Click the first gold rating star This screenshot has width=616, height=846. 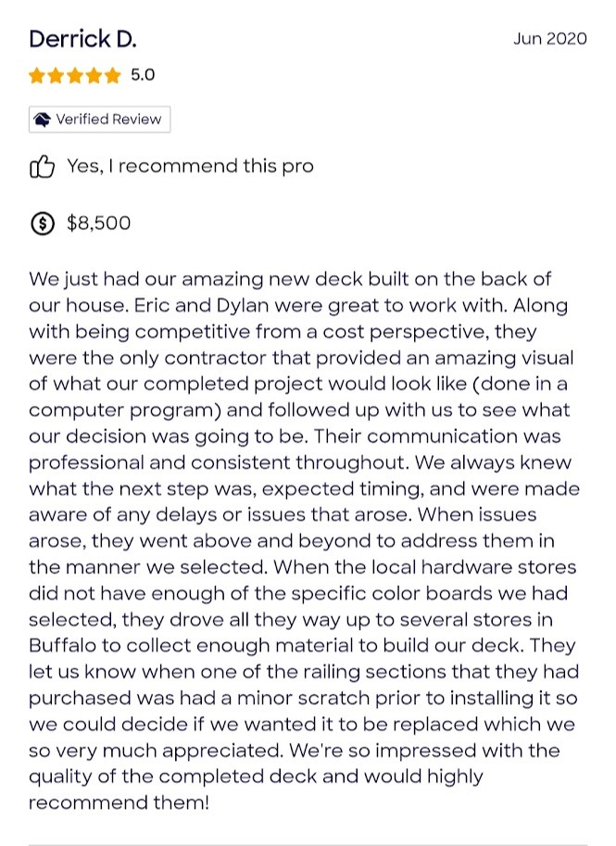click(x=37, y=76)
